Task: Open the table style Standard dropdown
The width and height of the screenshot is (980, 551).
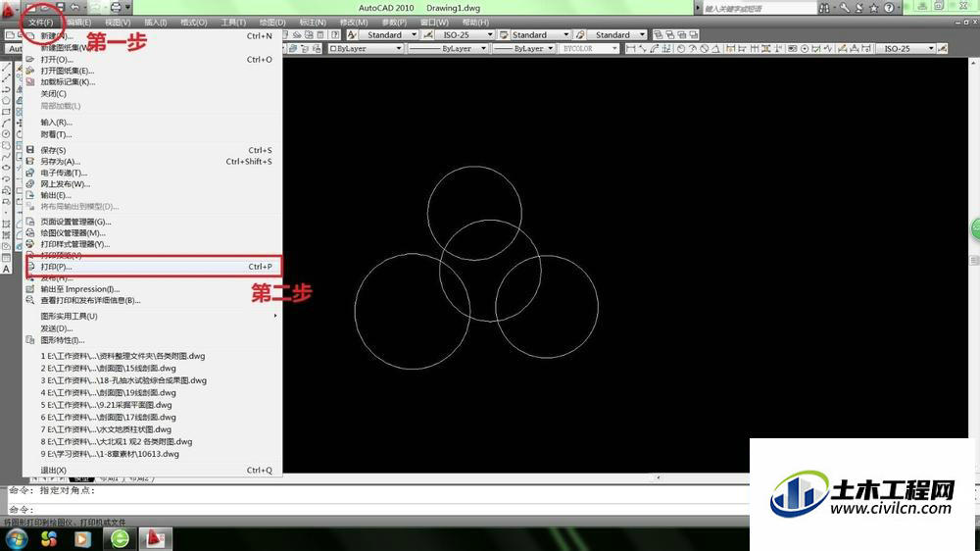Action: (x=566, y=35)
